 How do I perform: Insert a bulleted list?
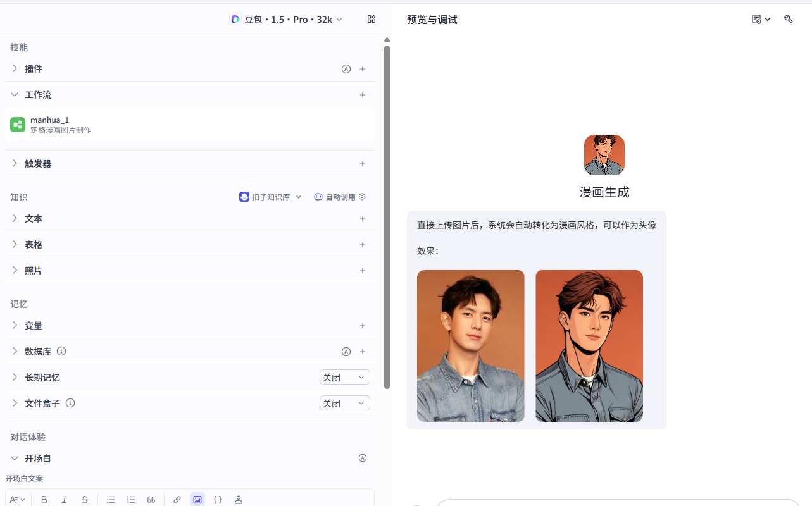pos(111,499)
